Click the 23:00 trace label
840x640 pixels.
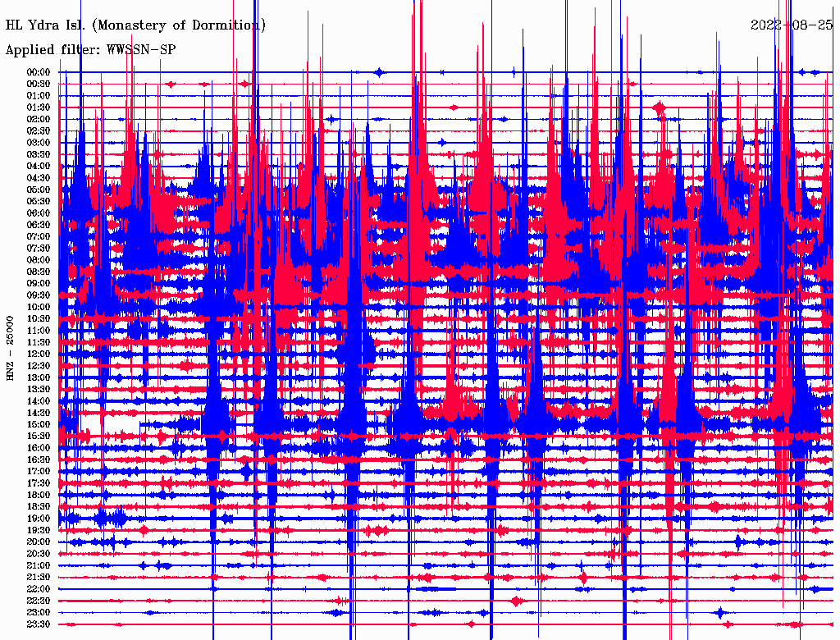click(39, 613)
